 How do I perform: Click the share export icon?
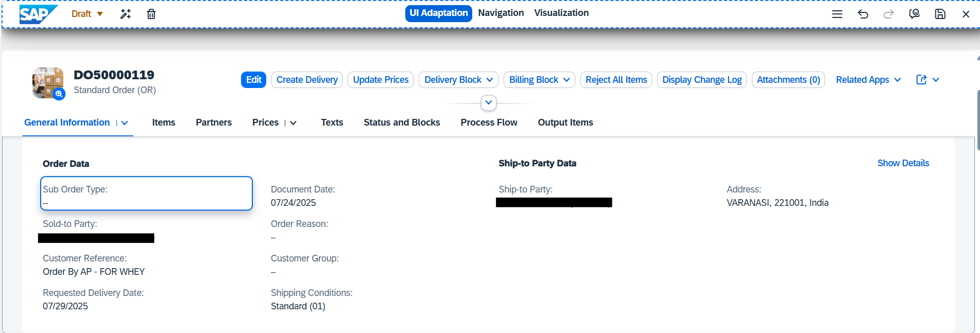click(922, 80)
